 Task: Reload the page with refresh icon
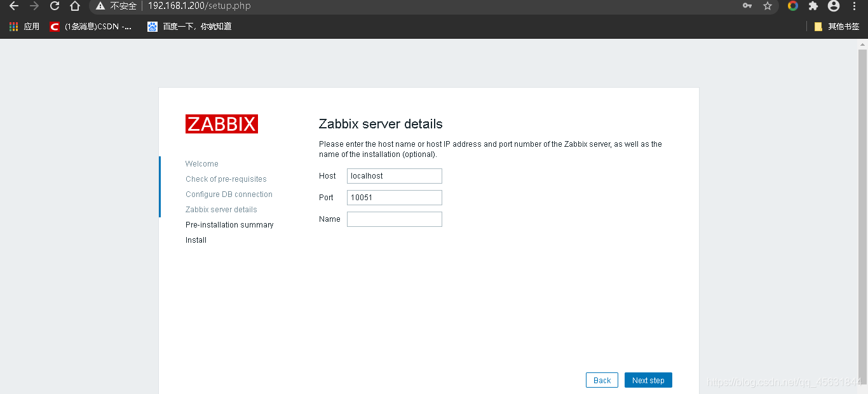point(55,6)
